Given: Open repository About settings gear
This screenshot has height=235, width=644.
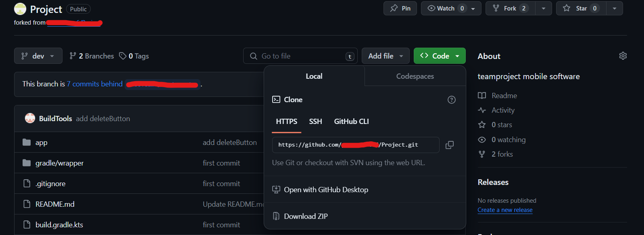Looking at the screenshot, I should click(x=623, y=56).
